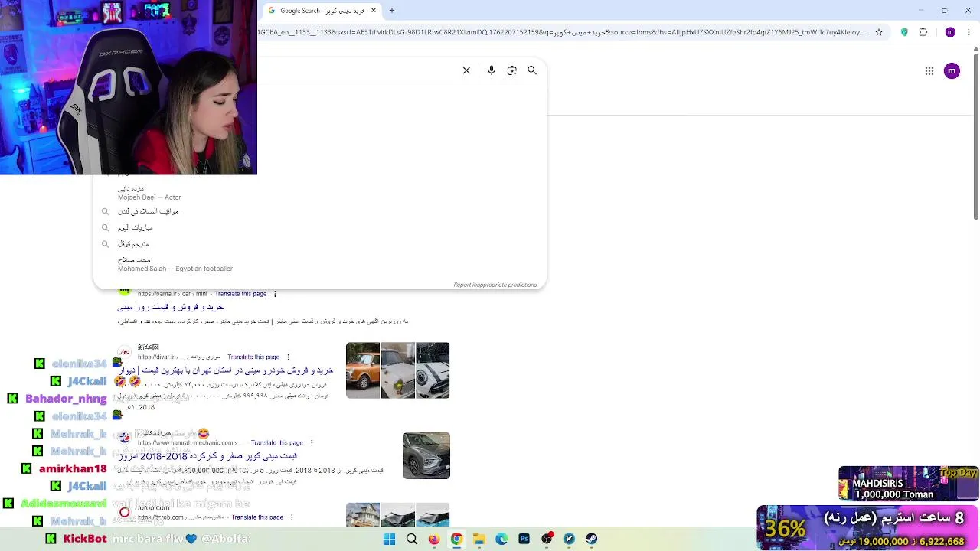Open File Explorer from the taskbar
Screen dimensions: 980x551
[x=479, y=539]
